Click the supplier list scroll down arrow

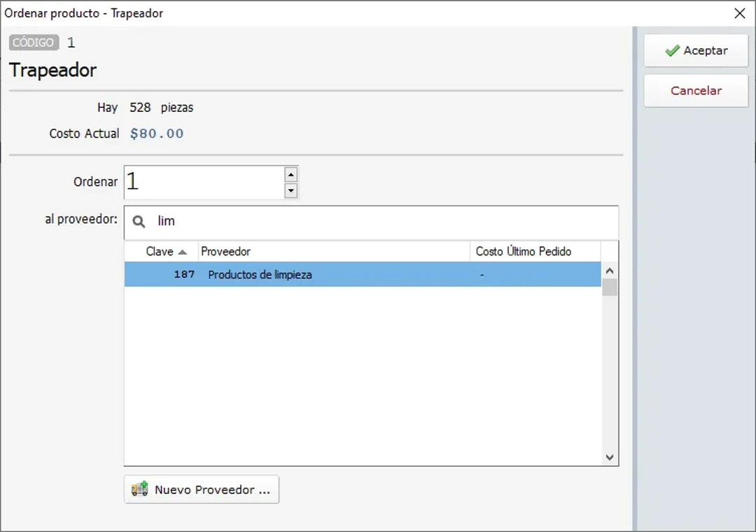609,457
